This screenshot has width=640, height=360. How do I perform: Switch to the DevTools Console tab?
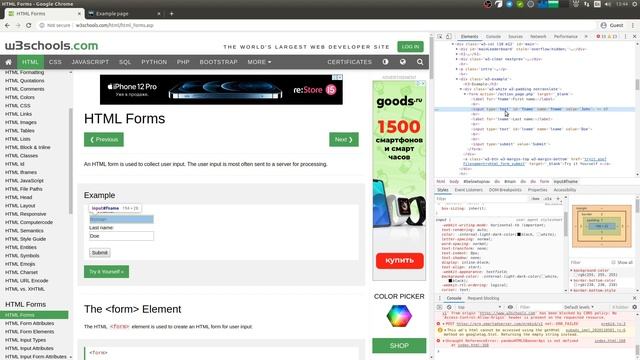tap(493, 36)
